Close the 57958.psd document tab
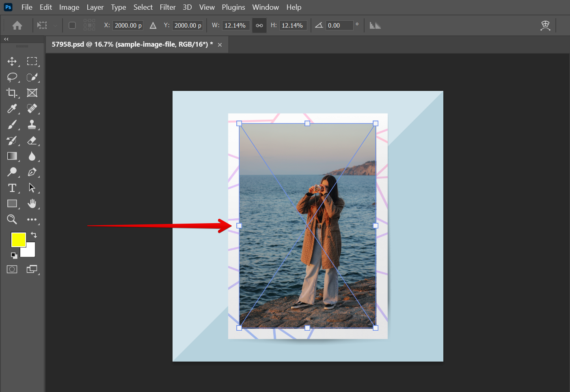The image size is (570, 392). point(220,45)
